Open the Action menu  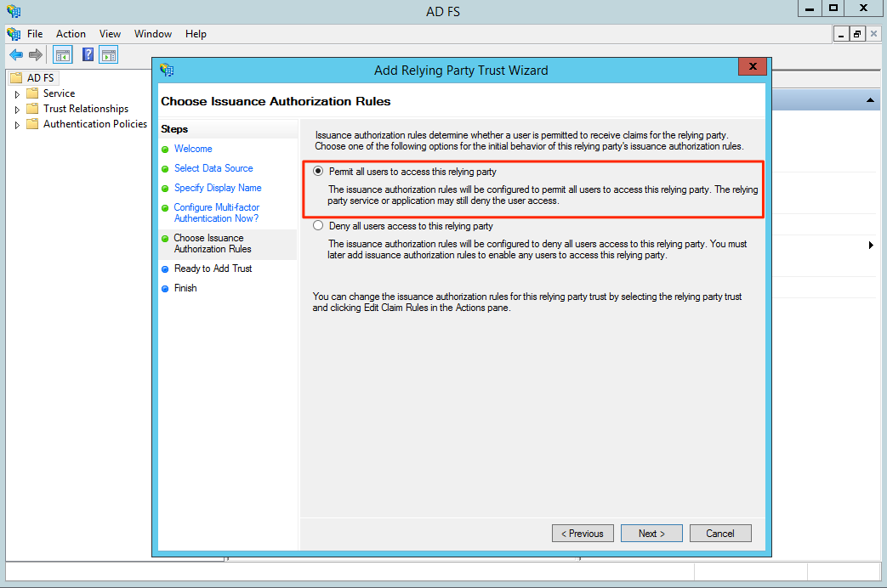point(71,34)
